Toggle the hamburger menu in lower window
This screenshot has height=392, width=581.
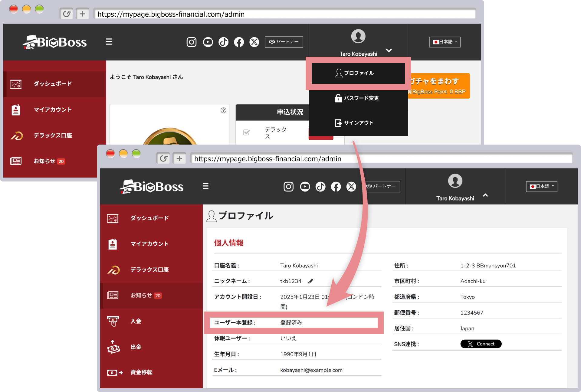click(205, 186)
